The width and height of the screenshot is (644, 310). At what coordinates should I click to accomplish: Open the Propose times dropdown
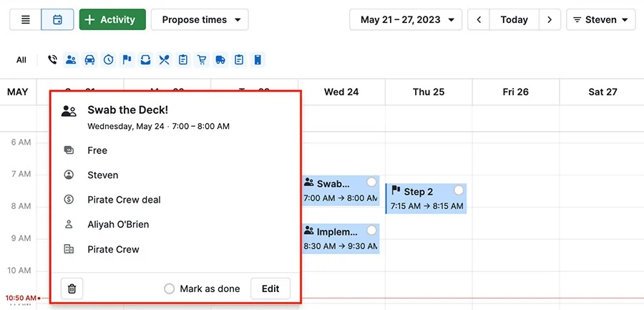coord(200,19)
